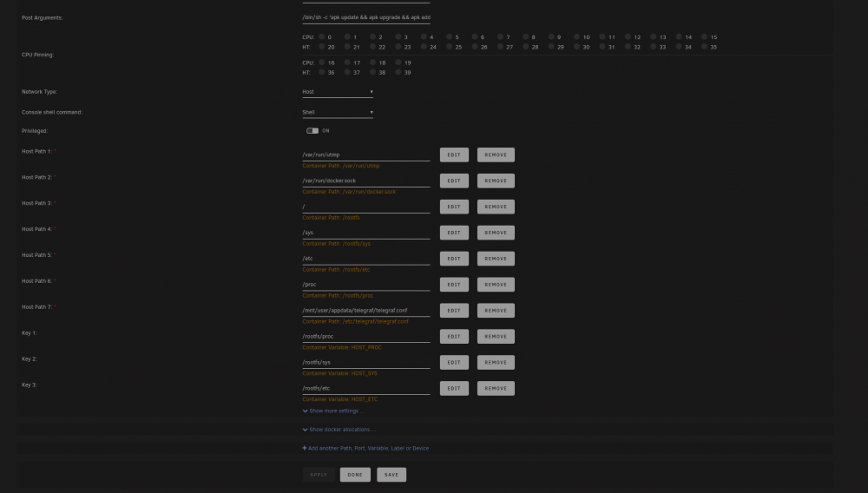Focus the /etc host path field
The image size is (868, 493).
pyautogui.click(x=366, y=259)
